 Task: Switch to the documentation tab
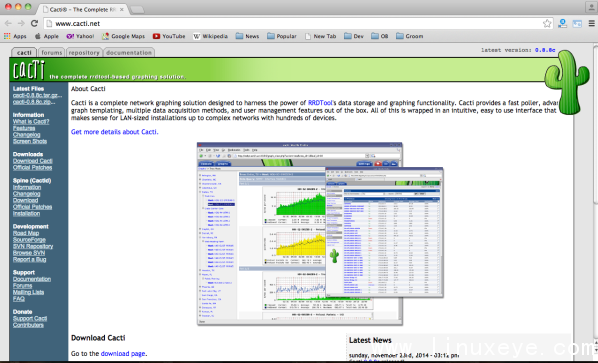(x=129, y=53)
